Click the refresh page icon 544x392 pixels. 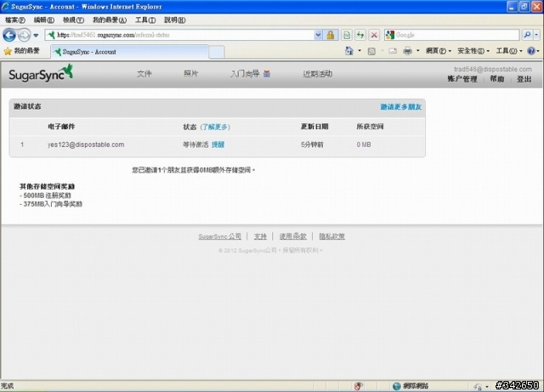click(360, 35)
